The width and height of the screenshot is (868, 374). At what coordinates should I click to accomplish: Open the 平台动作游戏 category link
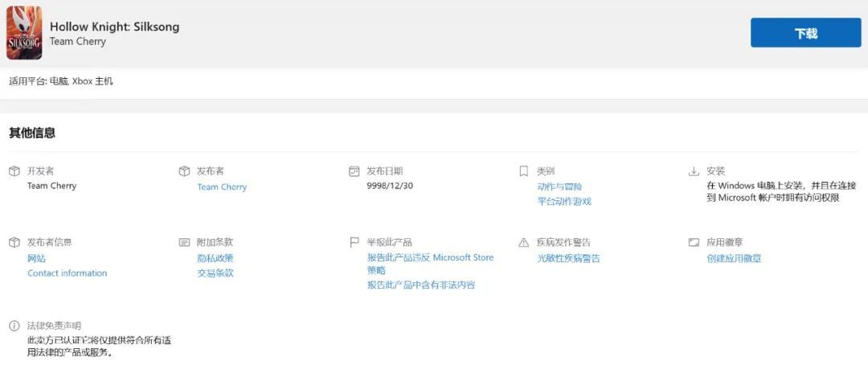(564, 201)
